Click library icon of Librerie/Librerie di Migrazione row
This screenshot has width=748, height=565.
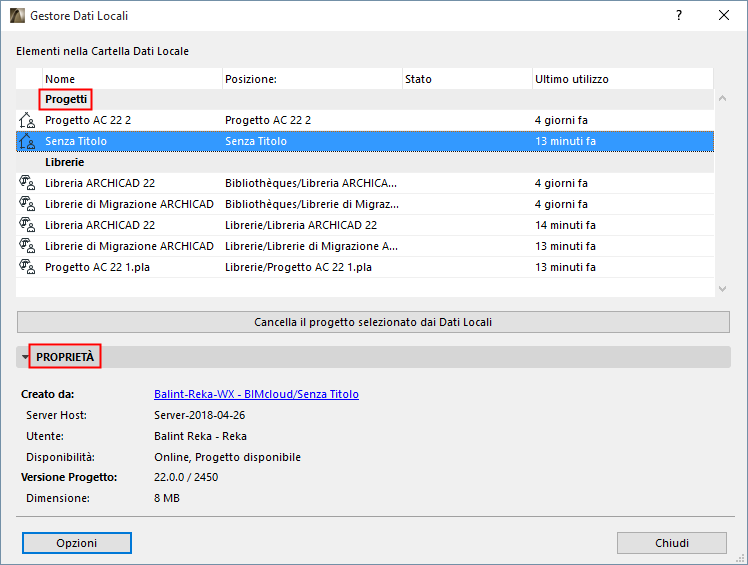coord(27,246)
